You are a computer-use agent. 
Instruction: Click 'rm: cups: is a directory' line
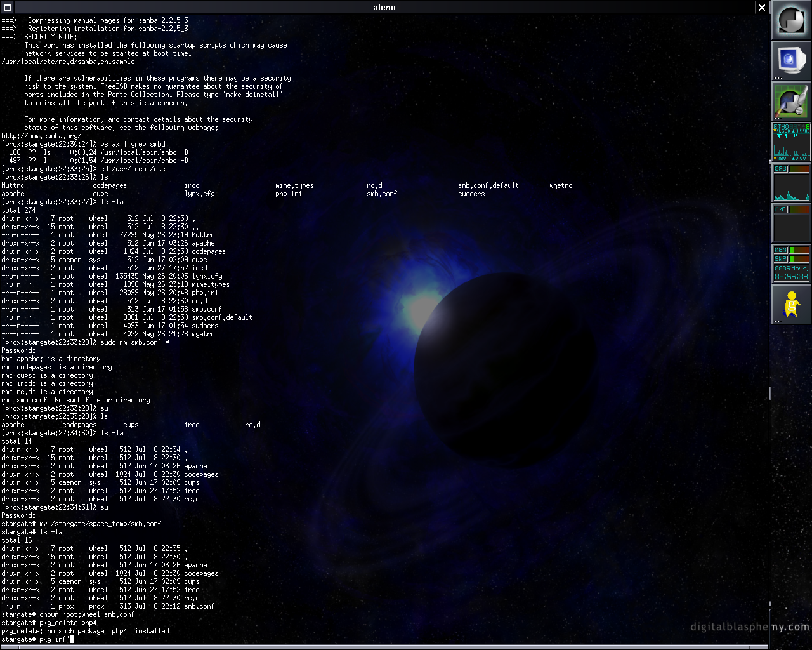point(47,375)
